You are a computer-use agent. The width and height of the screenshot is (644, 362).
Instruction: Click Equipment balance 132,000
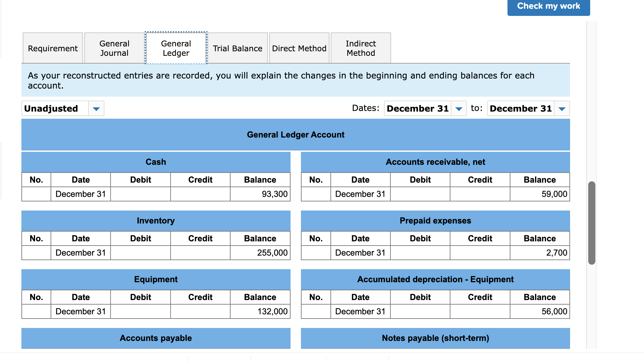pyautogui.click(x=260, y=311)
